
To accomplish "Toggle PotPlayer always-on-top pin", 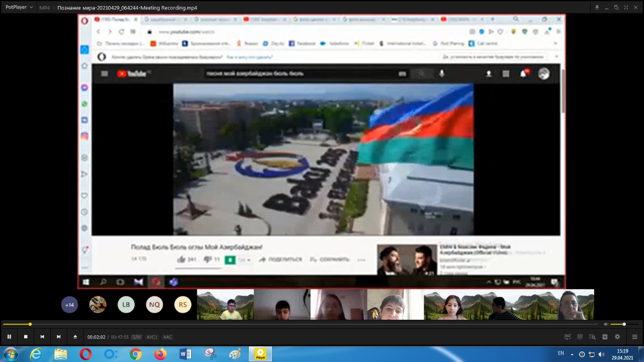I will (x=597, y=8).
